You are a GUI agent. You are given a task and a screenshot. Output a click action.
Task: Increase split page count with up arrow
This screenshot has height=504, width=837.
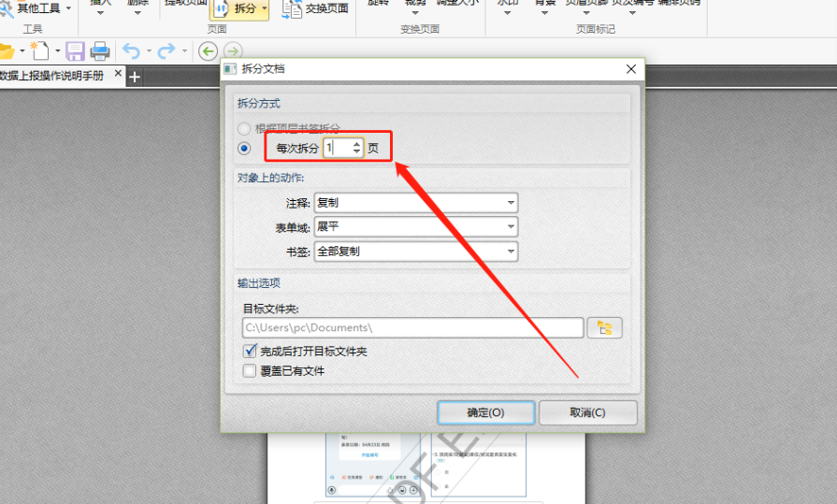(356, 144)
